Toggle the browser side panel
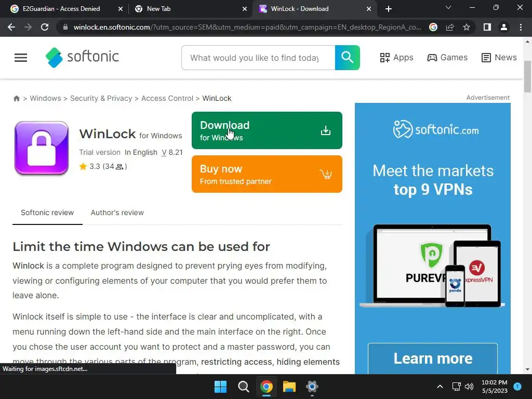 point(487,27)
